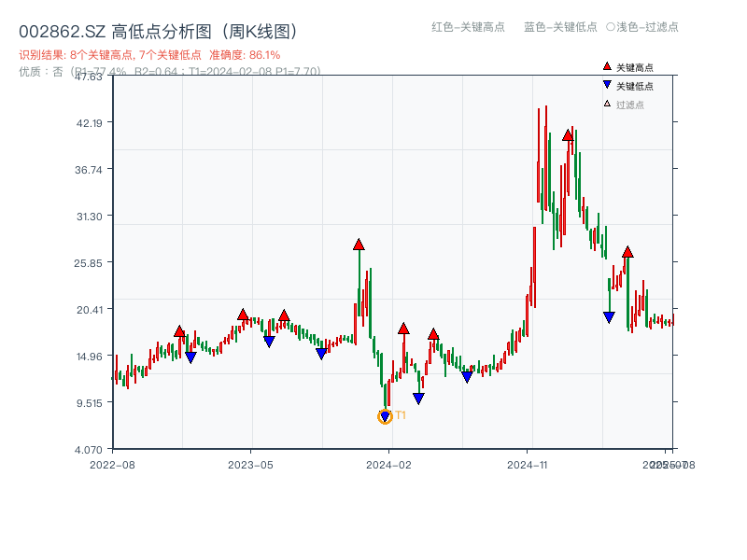Select the 2024-11 date label on the x-axis
The width and height of the screenshot is (747, 560).
coord(529,462)
